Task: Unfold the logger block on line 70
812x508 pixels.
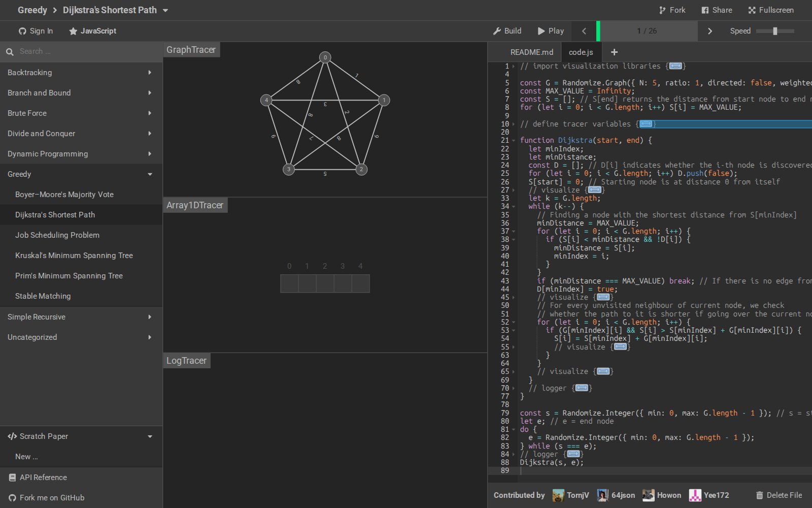Action: click(x=582, y=388)
